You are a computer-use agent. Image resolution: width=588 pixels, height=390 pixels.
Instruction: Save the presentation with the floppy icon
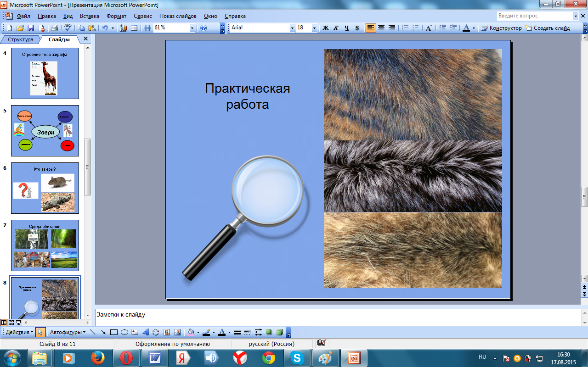coord(31,28)
